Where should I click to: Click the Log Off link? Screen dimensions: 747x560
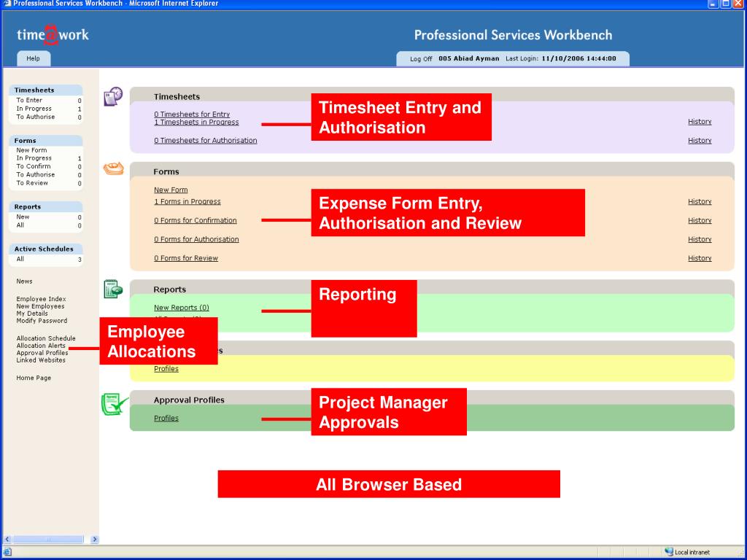(421, 59)
